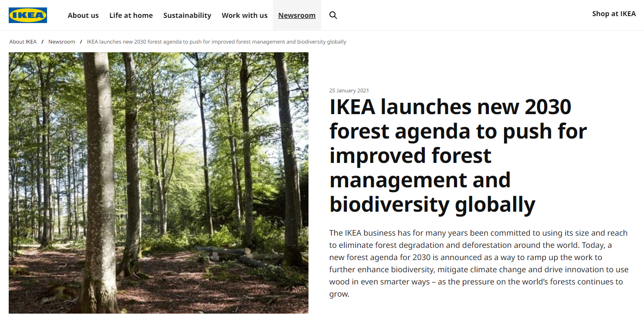The height and width of the screenshot is (328, 644).
Task: Open the search magnifier icon
Action: [x=333, y=15]
